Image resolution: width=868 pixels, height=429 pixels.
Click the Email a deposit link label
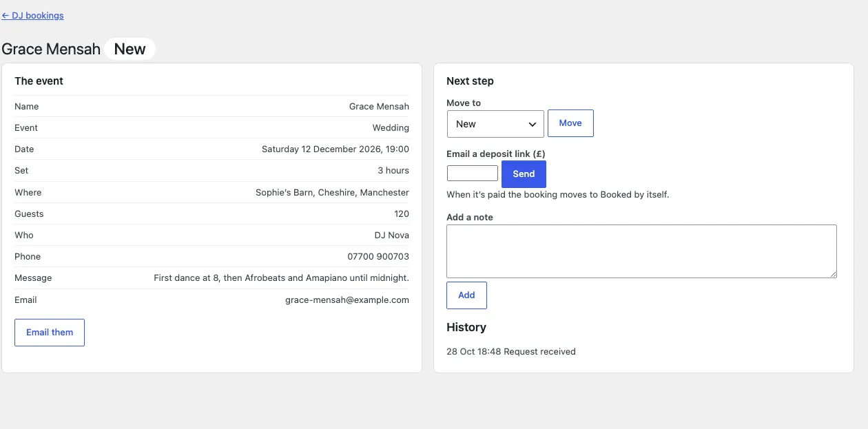[x=497, y=154]
